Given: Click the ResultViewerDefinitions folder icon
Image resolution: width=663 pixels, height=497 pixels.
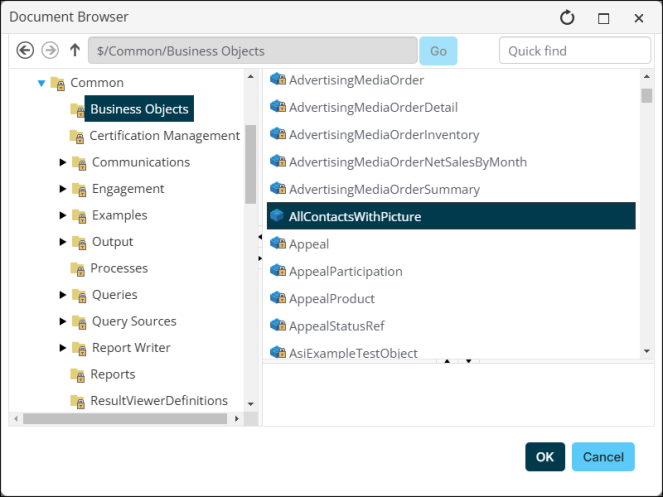Looking at the screenshot, I should 77,401.
